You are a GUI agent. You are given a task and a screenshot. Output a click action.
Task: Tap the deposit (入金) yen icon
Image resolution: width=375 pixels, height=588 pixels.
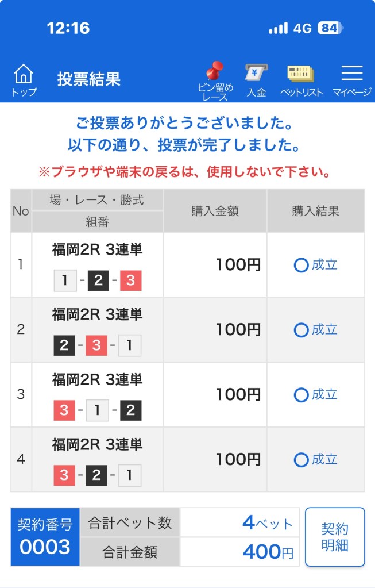256,74
